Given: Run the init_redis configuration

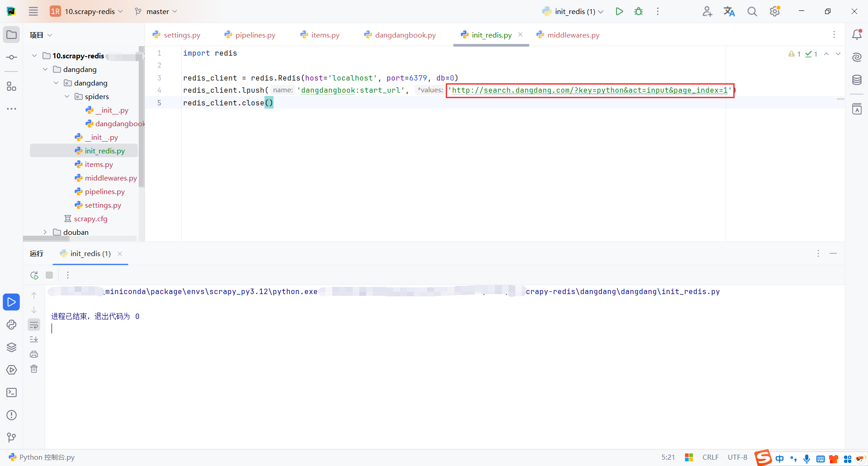Looking at the screenshot, I should coord(619,11).
